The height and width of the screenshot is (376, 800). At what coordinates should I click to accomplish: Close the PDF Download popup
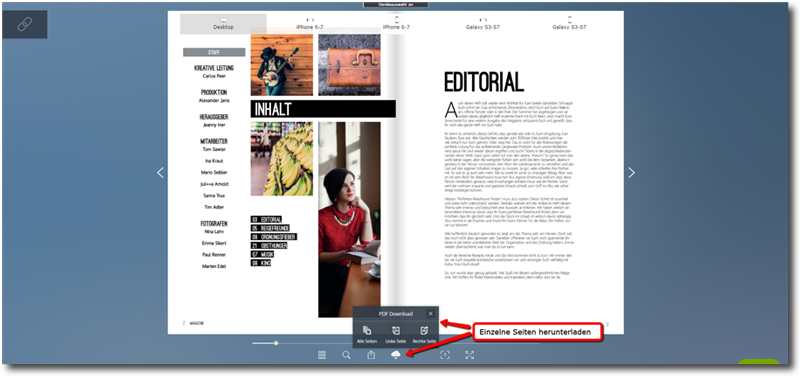[430, 314]
